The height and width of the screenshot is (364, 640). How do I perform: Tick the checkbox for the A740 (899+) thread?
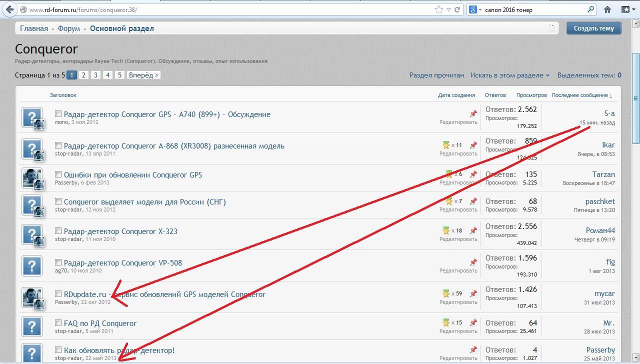pos(58,114)
